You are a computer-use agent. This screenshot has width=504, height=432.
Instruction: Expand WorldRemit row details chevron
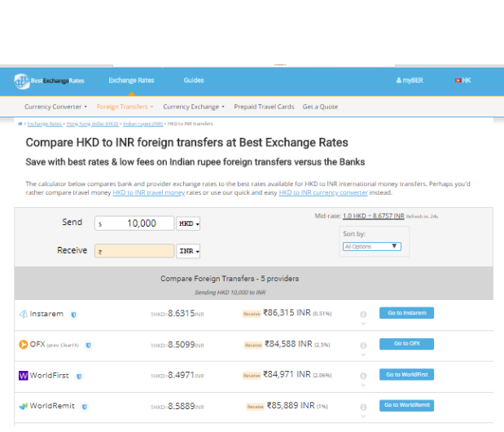tap(363, 417)
